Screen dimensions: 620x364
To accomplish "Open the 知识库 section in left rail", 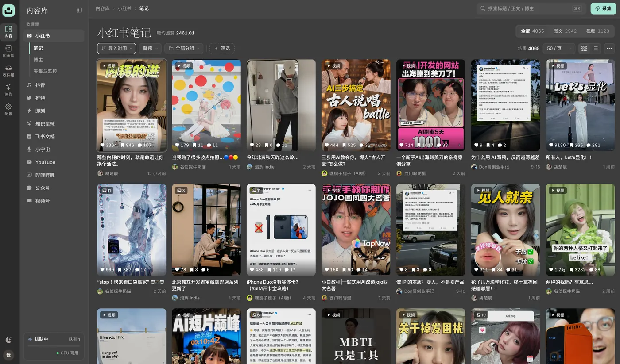I will 8,51.
